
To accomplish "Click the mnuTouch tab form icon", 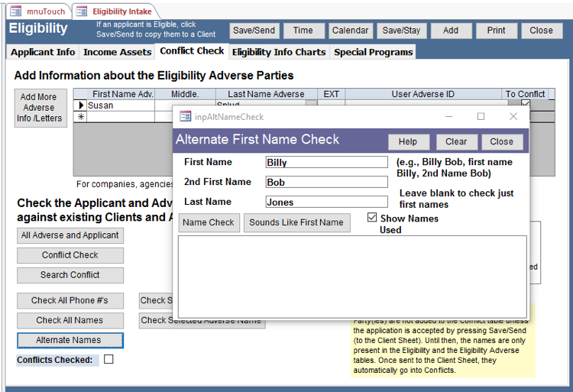I will pyautogui.click(x=16, y=11).
